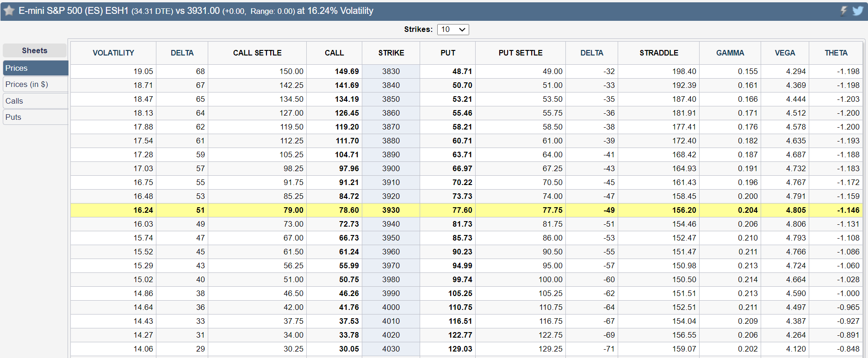
Task: Click put price 129.03
Action: [460, 349]
